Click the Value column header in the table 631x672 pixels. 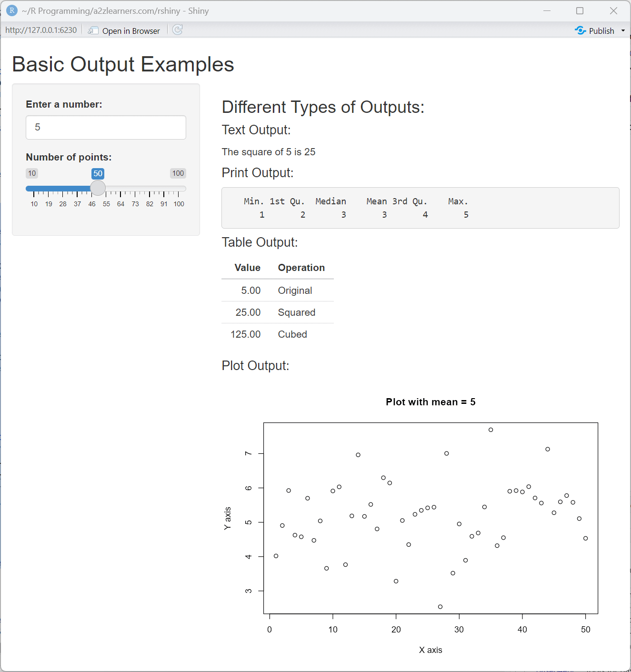pyautogui.click(x=247, y=268)
